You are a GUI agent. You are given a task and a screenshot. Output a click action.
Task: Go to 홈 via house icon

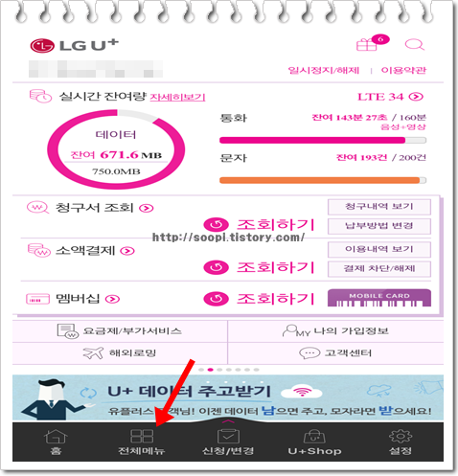[x=56, y=436]
